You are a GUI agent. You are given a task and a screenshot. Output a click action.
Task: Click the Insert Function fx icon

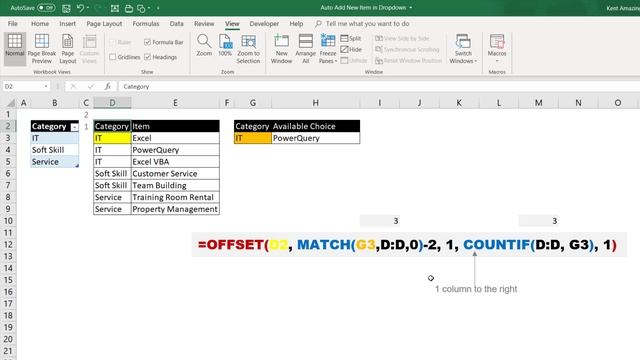pos(108,86)
